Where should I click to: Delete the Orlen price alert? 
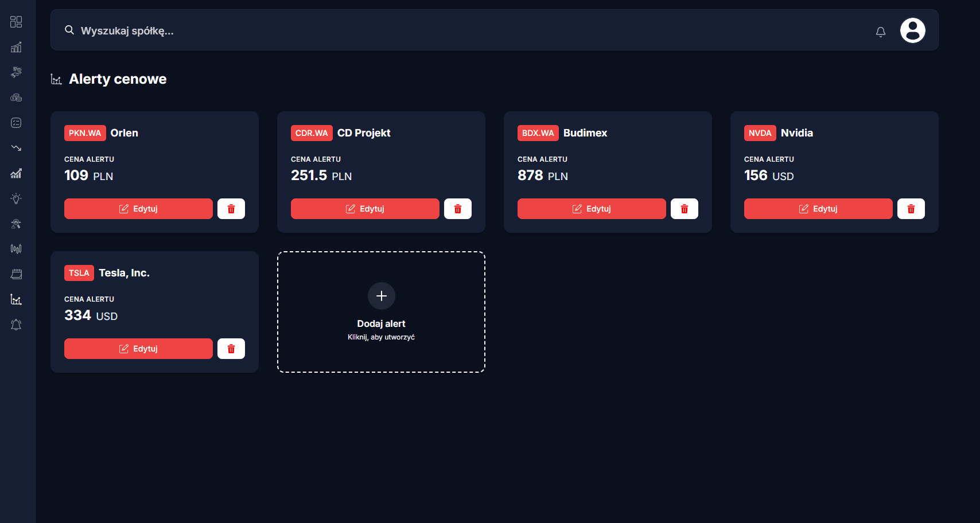[231, 209]
